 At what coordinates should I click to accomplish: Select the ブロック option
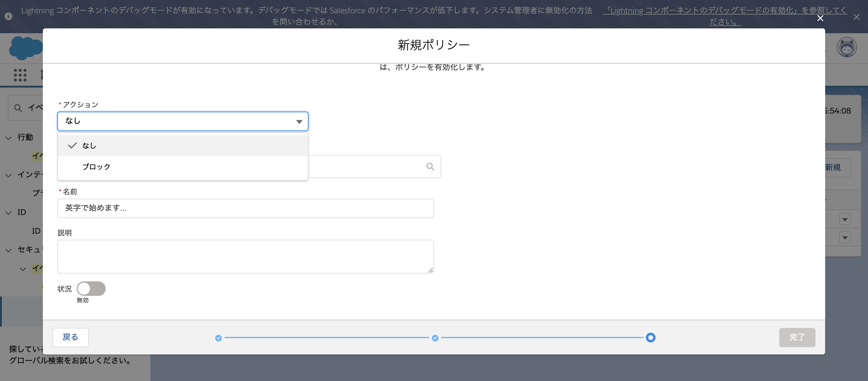click(x=96, y=167)
